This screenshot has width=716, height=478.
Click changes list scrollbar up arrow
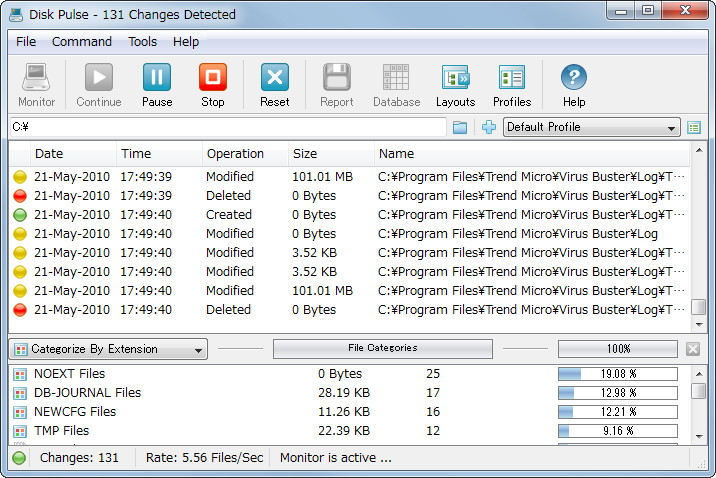tap(699, 150)
